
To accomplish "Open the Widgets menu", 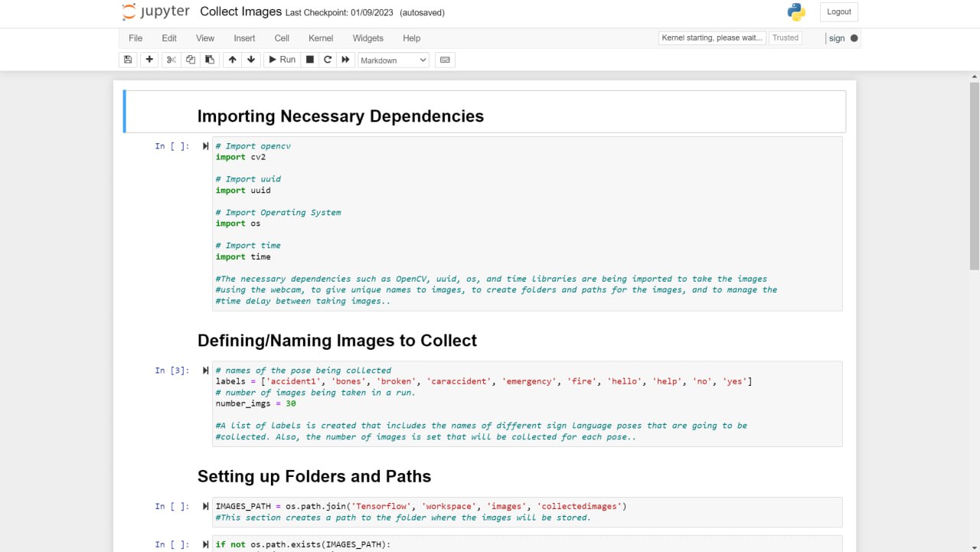I will point(367,38).
